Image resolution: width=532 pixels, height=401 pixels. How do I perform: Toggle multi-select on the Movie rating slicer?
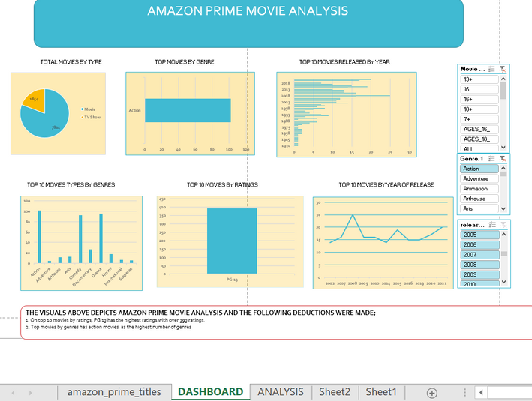pos(491,69)
